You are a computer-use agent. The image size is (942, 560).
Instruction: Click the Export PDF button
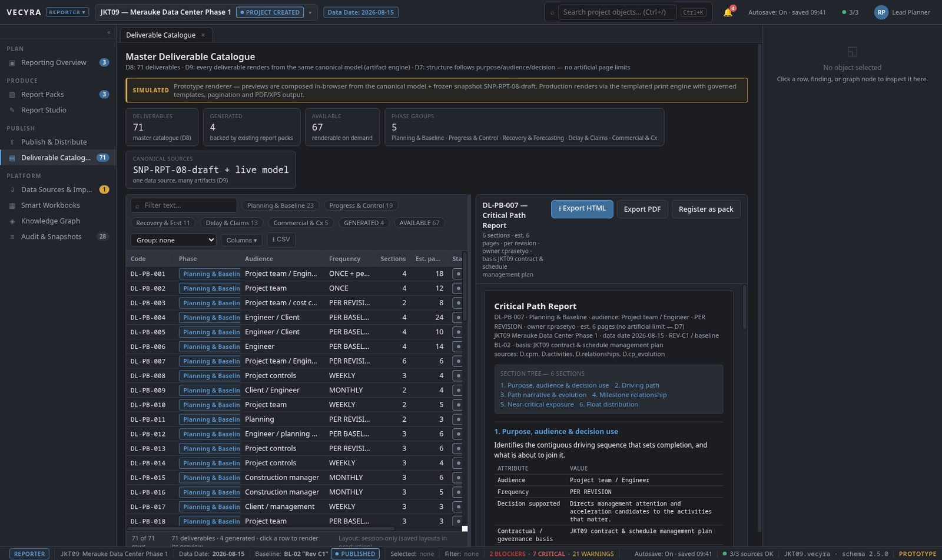[x=642, y=209]
